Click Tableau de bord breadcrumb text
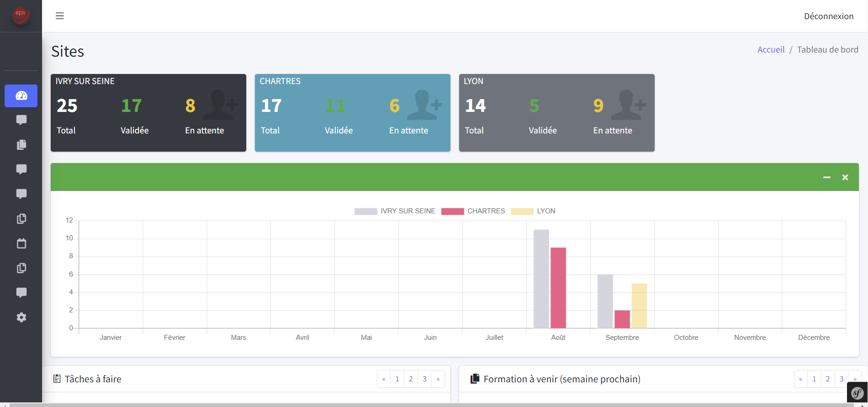 (827, 50)
